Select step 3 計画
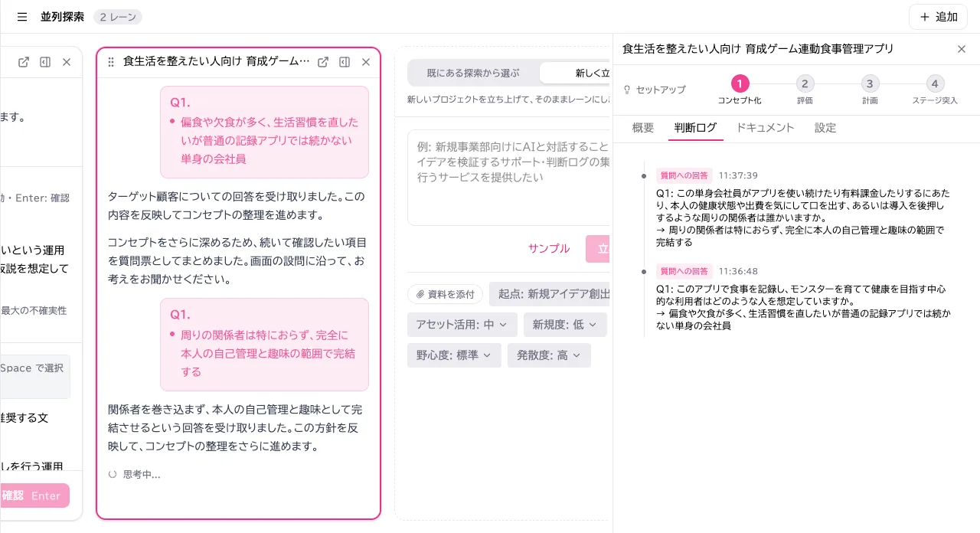The width and height of the screenshot is (980, 533). tap(870, 90)
